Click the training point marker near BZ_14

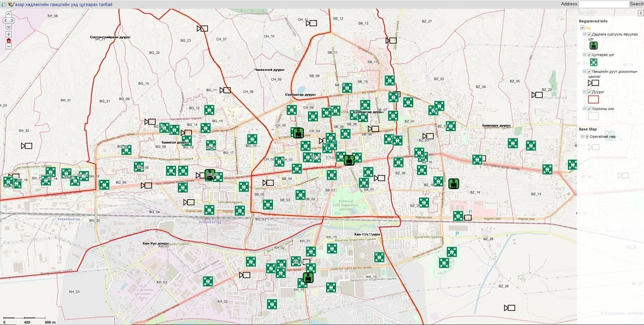[x=453, y=183]
